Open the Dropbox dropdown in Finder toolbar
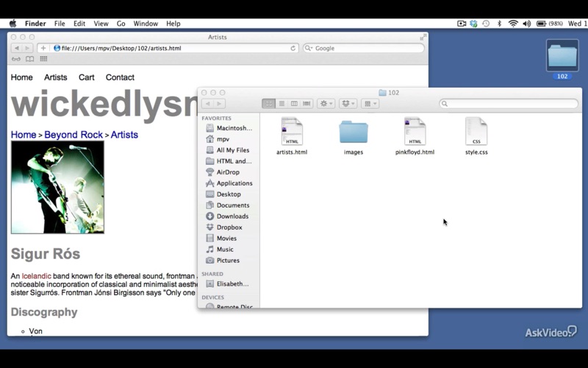588x368 pixels. pos(348,104)
